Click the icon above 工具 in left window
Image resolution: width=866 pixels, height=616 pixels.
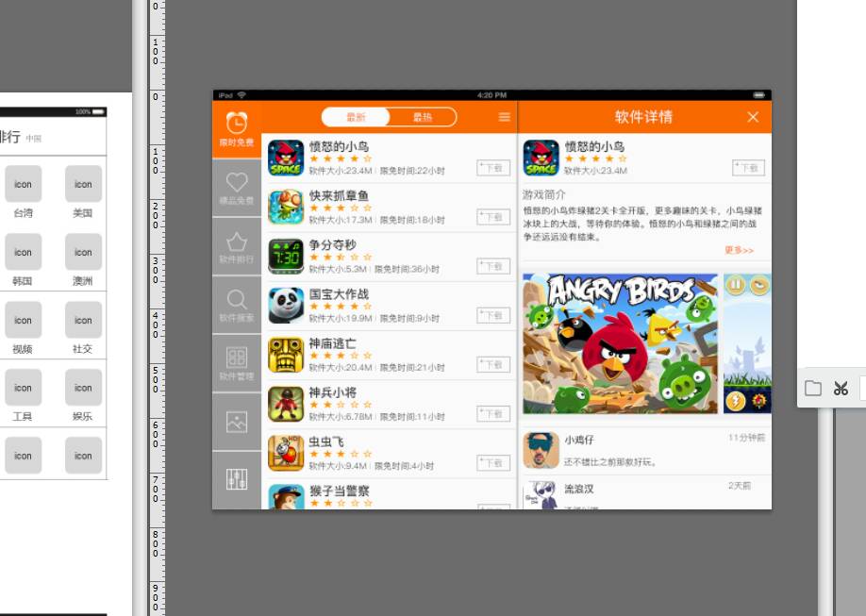pos(24,388)
